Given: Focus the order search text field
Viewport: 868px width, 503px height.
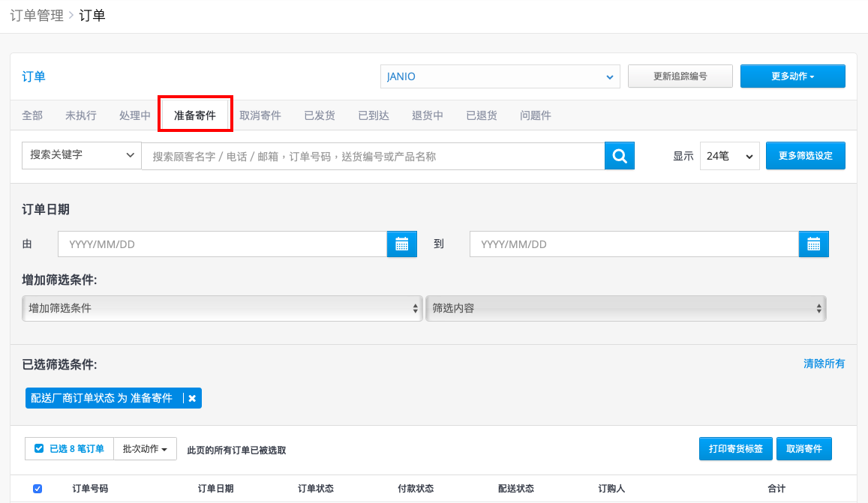Looking at the screenshot, I should click(373, 156).
